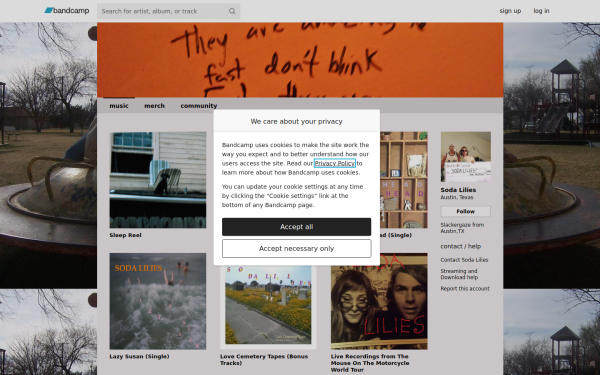Click 'We care about your privacy' heading
The width and height of the screenshot is (600, 375).
tap(297, 121)
